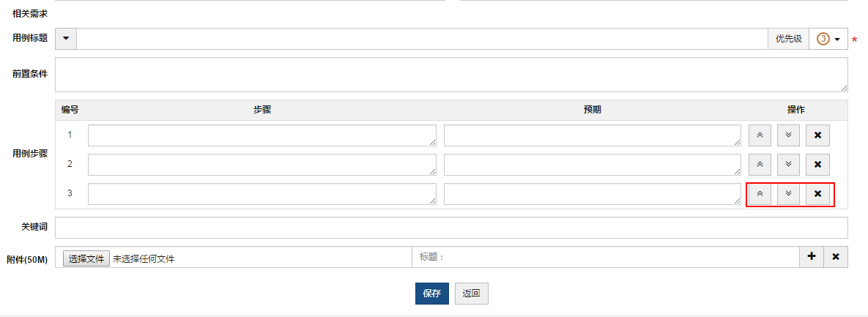
Task: Move step 3 down with double-chevron icon
Action: [788, 194]
